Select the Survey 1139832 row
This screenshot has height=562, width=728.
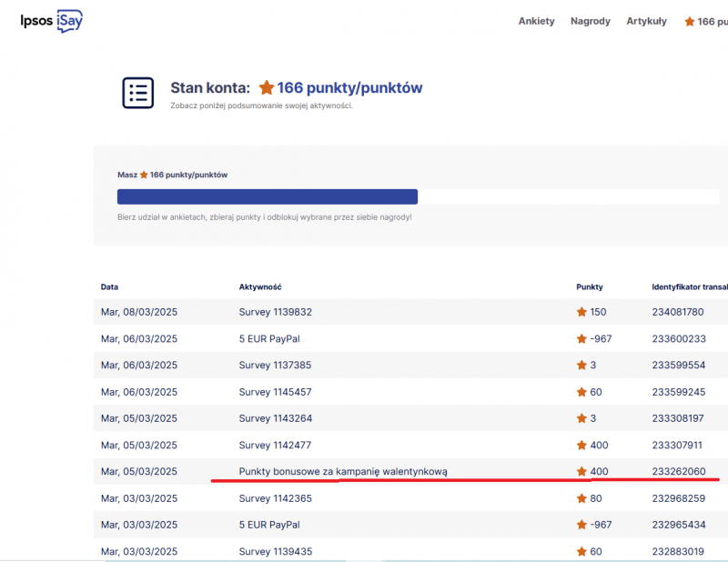pyautogui.click(x=275, y=312)
